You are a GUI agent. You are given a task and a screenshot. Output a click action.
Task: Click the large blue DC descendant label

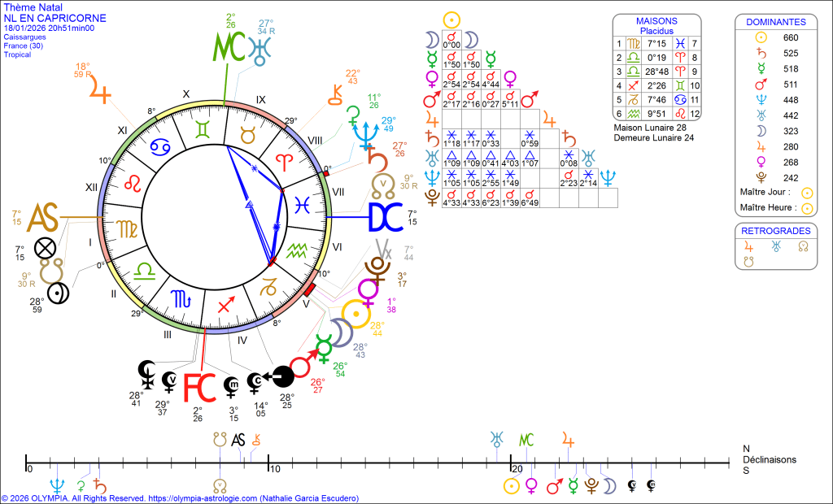pyautogui.click(x=386, y=217)
